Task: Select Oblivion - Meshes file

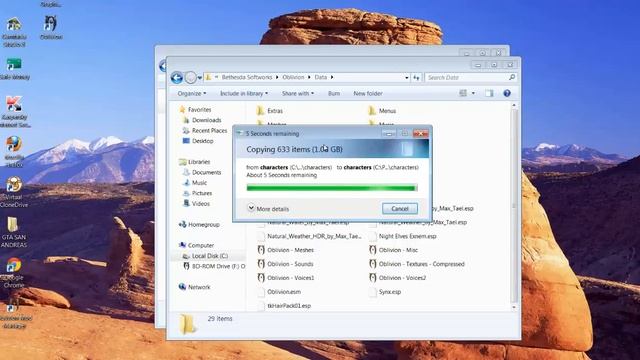Action: pos(286,250)
